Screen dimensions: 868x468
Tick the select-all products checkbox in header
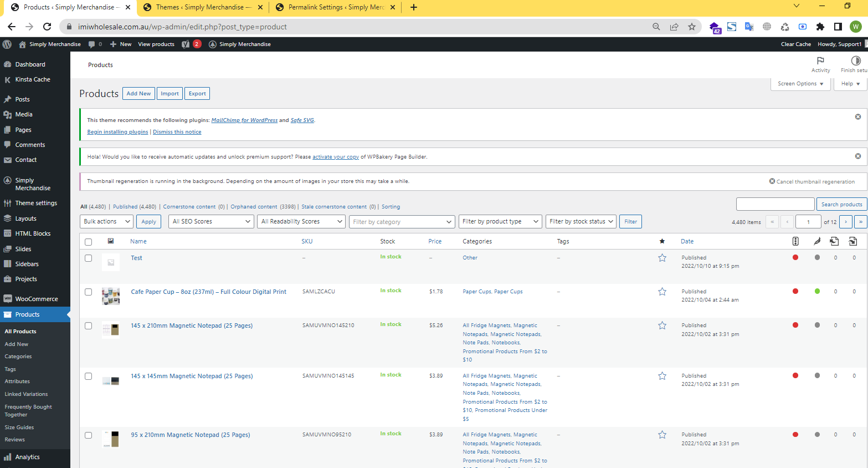click(x=88, y=242)
